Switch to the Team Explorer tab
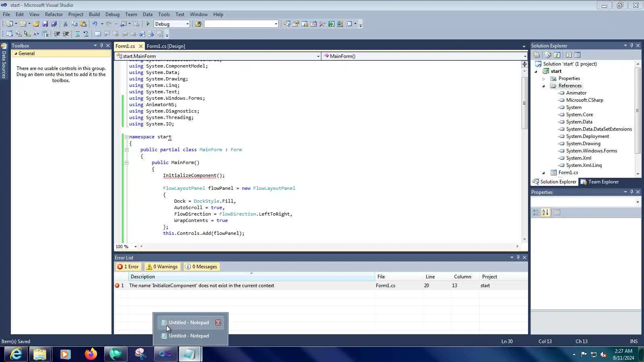Image resolution: width=644 pixels, height=362 pixels. [x=600, y=182]
